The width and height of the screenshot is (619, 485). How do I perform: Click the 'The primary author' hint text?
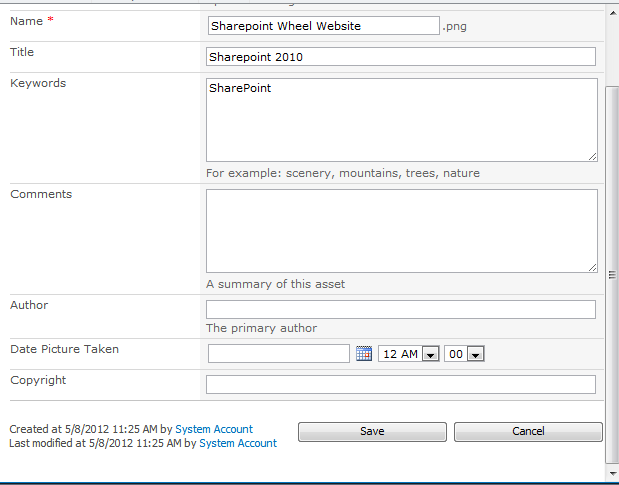261,328
